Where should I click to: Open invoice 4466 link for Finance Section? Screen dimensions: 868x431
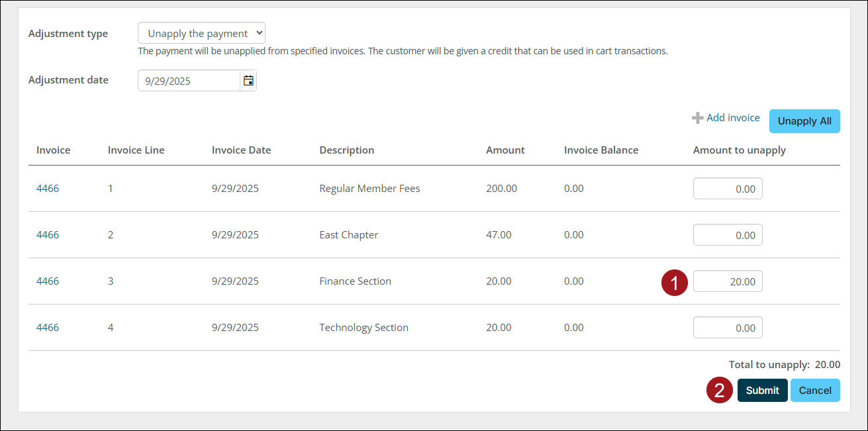click(x=48, y=281)
